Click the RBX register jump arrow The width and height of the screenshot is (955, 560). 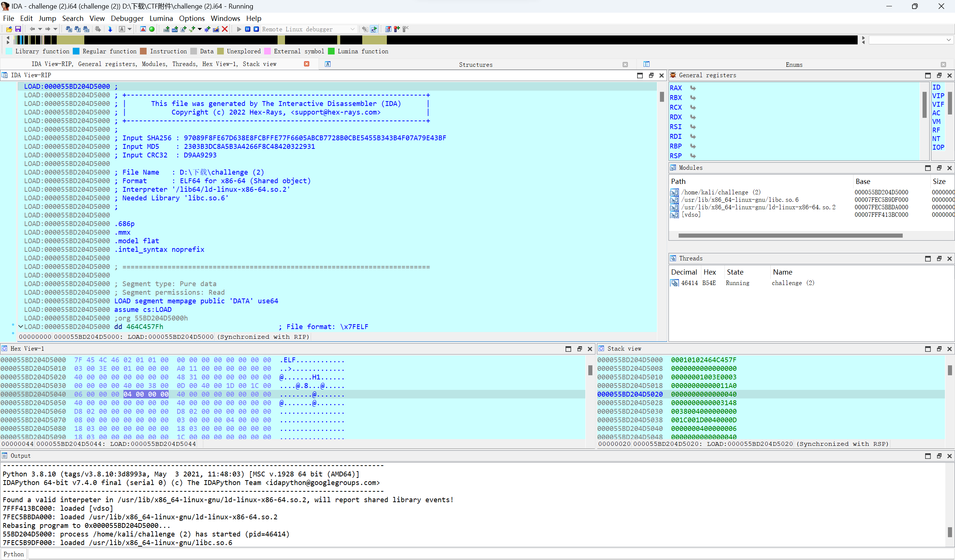(693, 97)
